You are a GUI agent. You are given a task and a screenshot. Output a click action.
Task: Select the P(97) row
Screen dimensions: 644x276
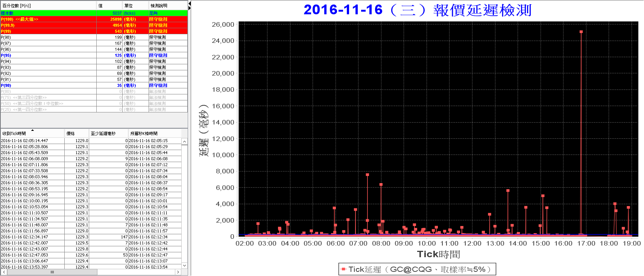94,43
